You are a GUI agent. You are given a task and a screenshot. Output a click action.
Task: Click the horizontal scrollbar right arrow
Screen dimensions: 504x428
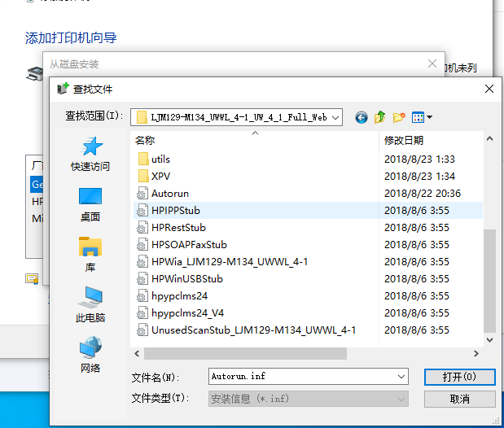pyautogui.click(x=476, y=354)
